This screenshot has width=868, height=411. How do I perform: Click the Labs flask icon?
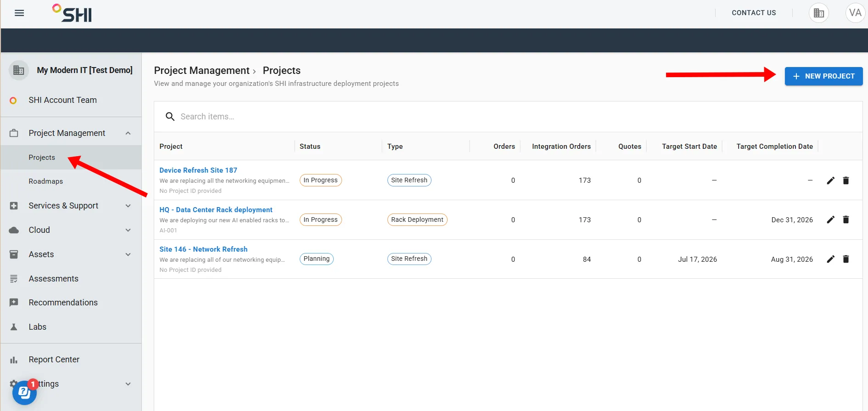click(x=14, y=327)
